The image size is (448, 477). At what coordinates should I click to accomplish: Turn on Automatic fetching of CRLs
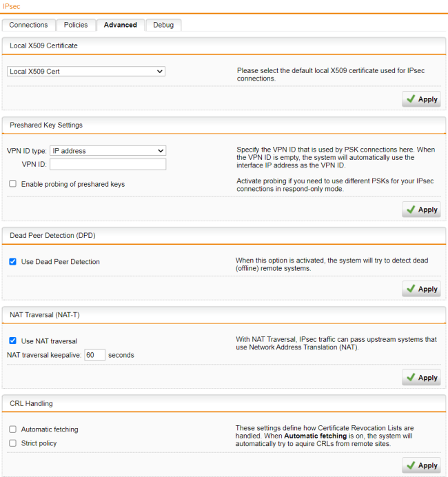pyautogui.click(x=12, y=429)
